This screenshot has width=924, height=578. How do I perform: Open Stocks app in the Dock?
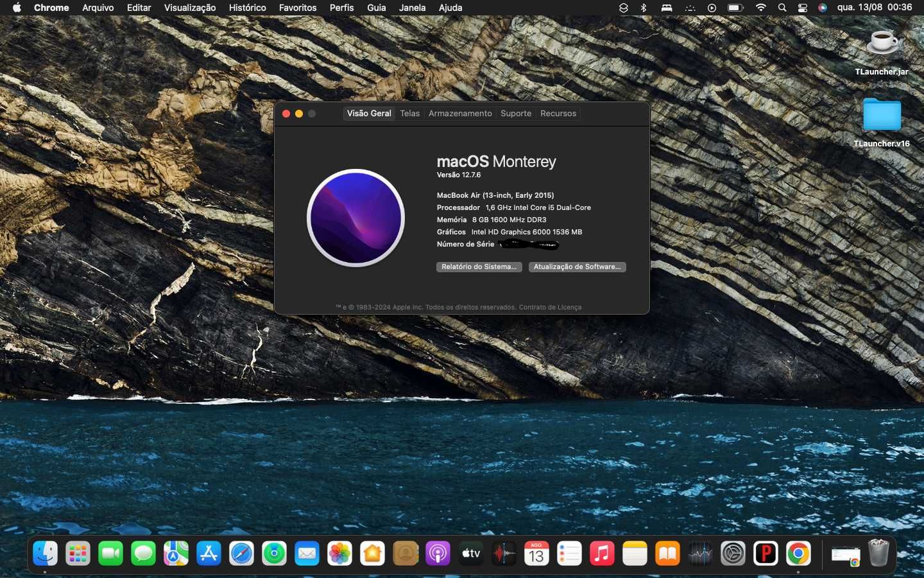pos(700,554)
